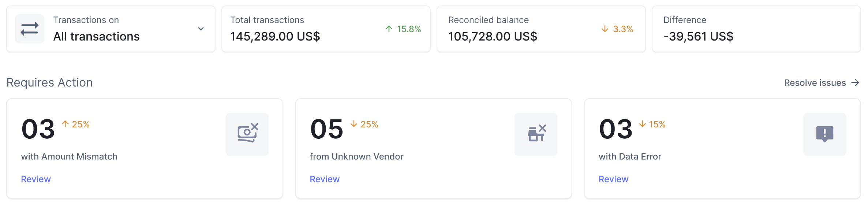Click the down arrow beside 3.3%
Viewport: 868px width, 207px height.
[605, 29]
